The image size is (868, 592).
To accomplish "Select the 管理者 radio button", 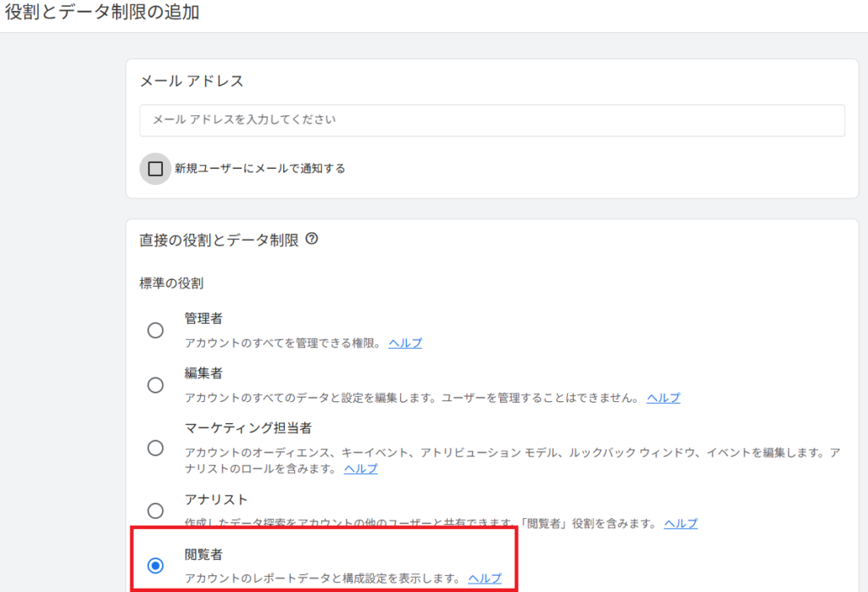I will [x=155, y=331].
